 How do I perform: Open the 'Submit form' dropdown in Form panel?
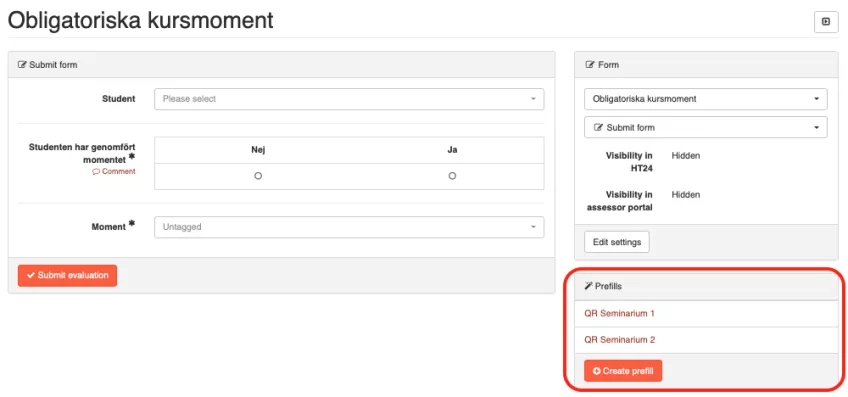[706, 128]
